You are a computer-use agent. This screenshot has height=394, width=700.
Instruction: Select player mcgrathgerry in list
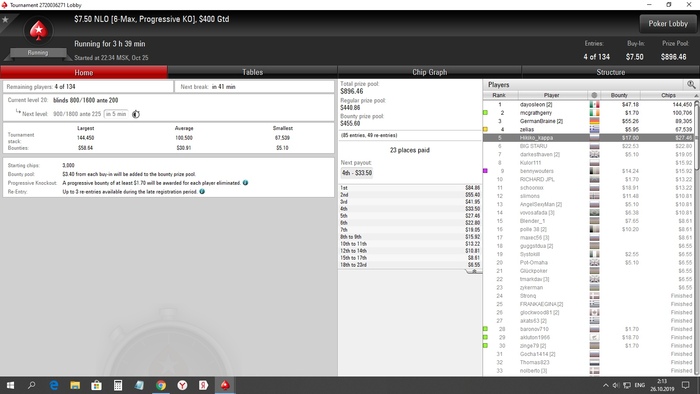tap(588, 113)
